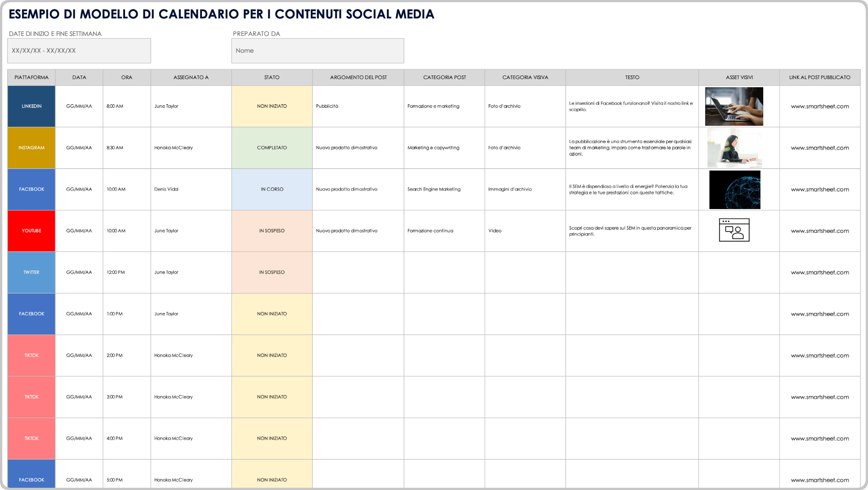868x490 pixels.
Task: Select June Taylor in the 12:00 PM row
Action: [x=191, y=272]
